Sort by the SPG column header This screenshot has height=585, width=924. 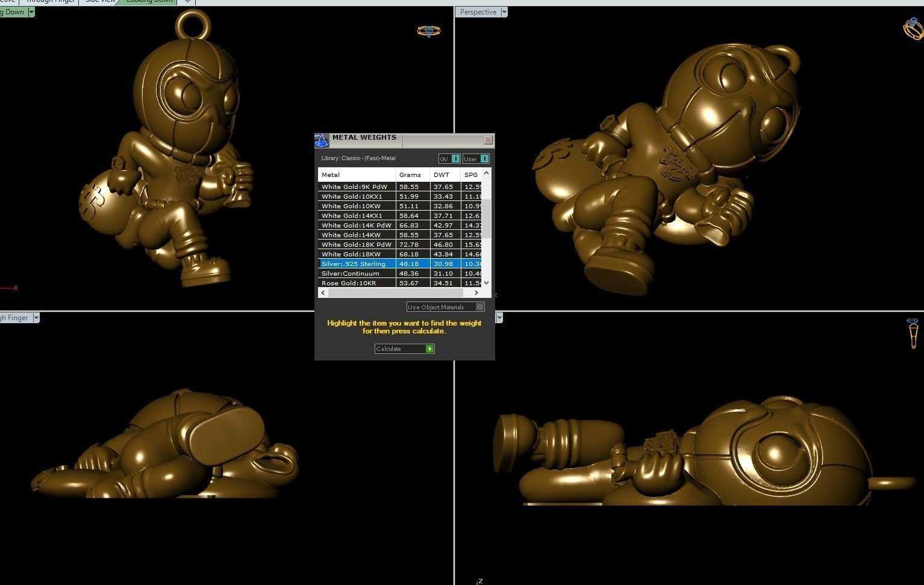point(471,175)
